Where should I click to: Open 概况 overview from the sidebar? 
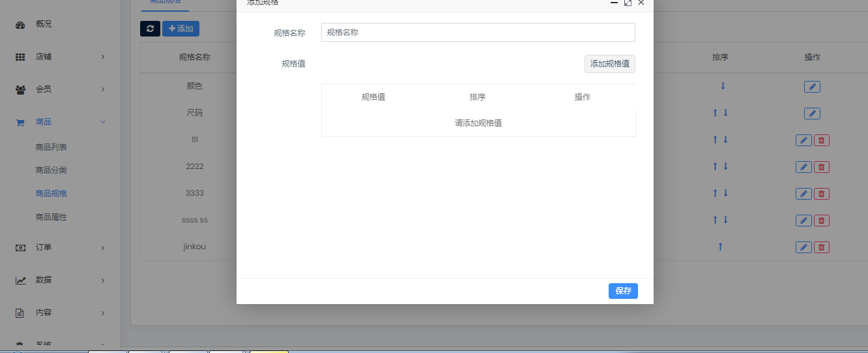point(44,24)
